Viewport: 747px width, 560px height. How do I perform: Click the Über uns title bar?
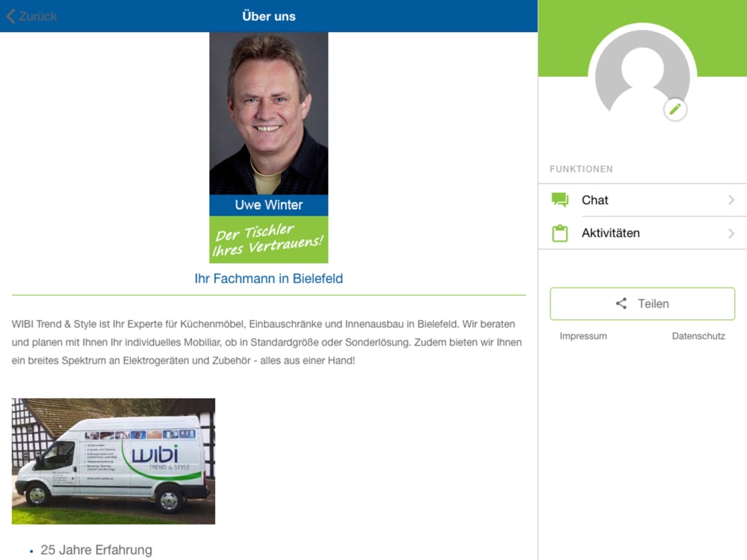(x=269, y=16)
